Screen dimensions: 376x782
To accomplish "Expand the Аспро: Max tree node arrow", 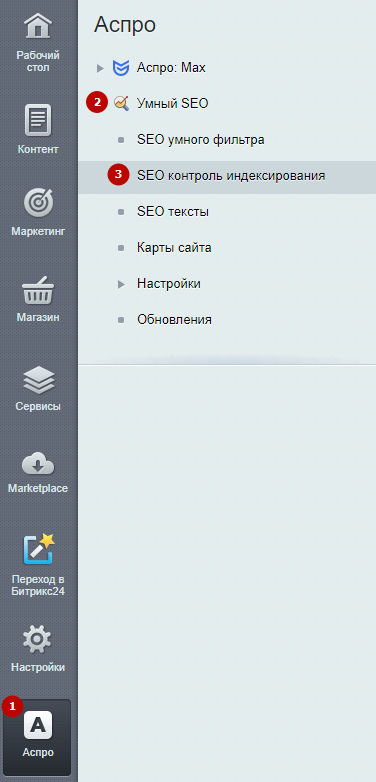I will pyautogui.click(x=100, y=68).
